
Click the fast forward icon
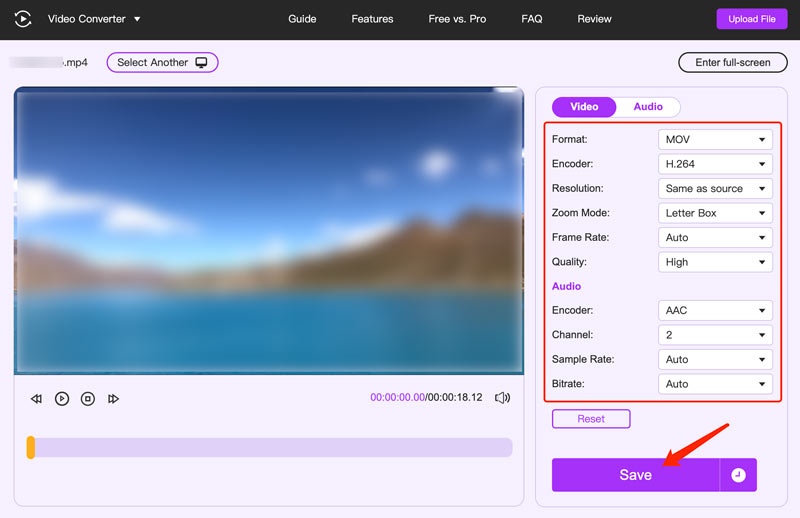point(113,399)
